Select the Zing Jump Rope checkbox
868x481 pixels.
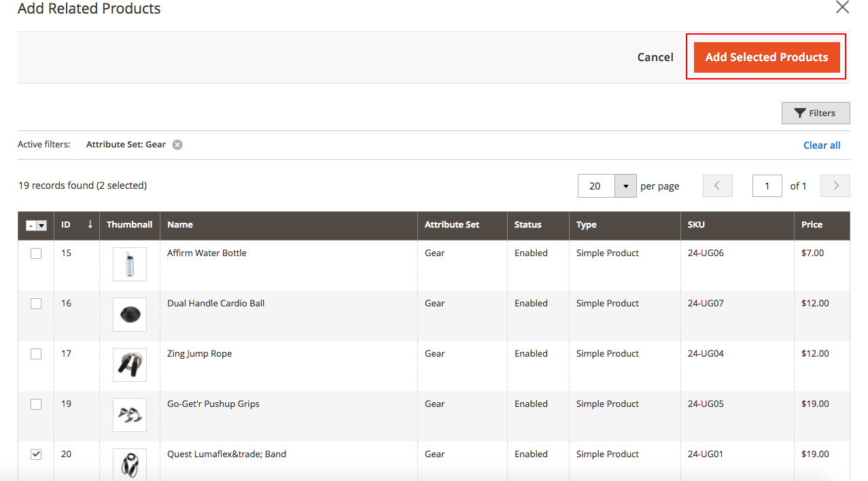35,353
